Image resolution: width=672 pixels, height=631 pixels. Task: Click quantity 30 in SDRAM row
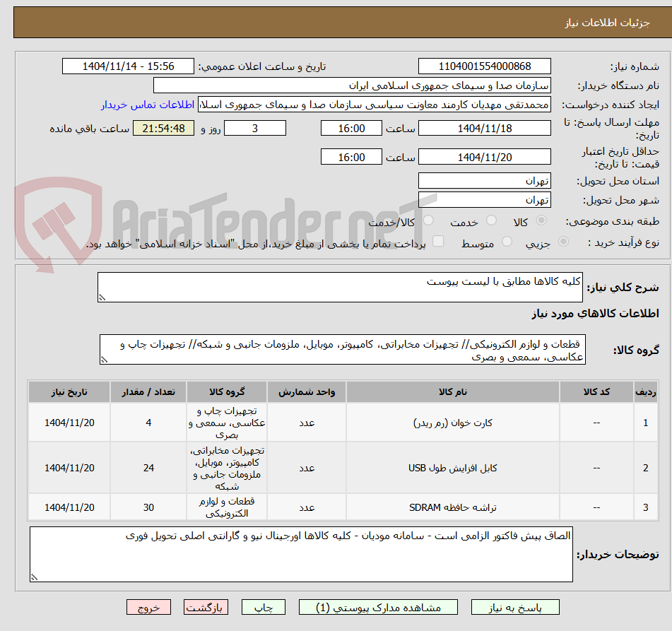(x=148, y=507)
